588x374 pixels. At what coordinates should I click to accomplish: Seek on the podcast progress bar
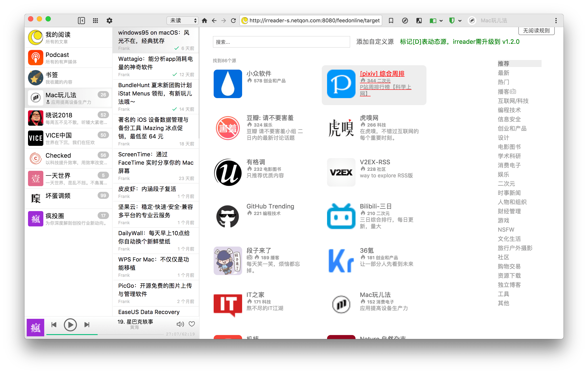105,334
